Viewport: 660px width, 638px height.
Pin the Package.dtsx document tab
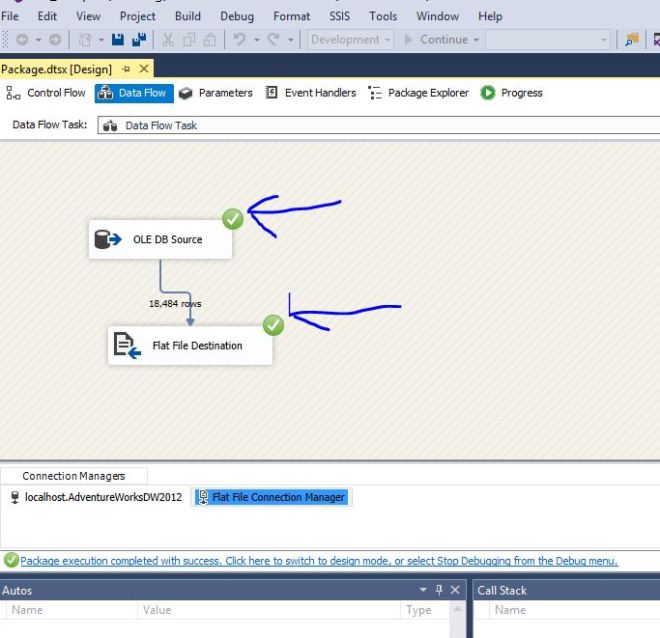coord(126,69)
